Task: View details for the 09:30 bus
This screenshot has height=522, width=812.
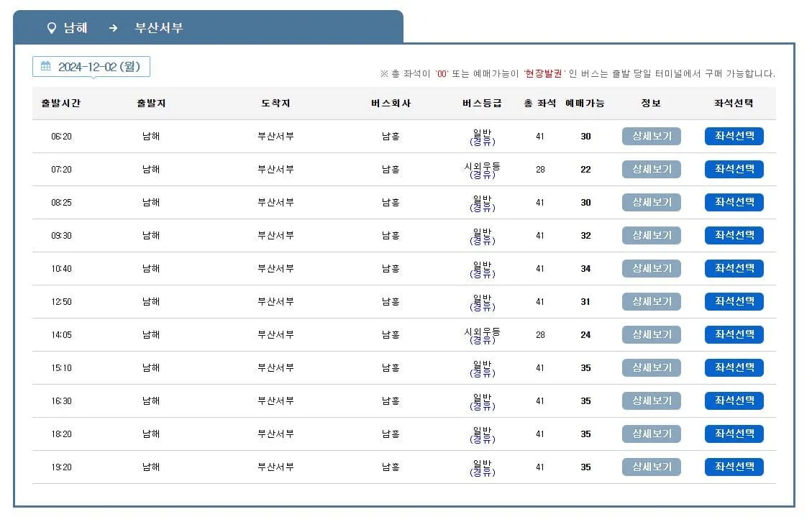Action: (x=651, y=235)
